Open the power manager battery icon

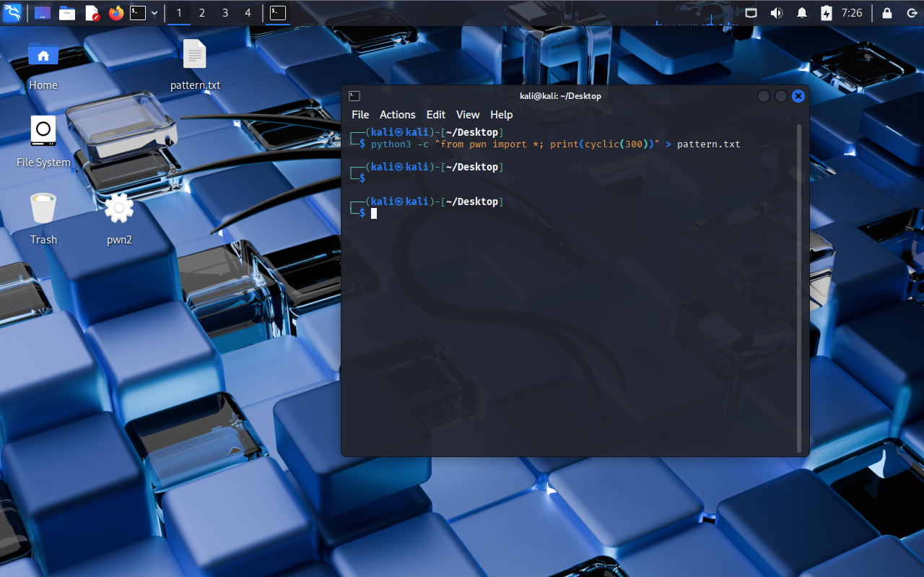tap(827, 13)
